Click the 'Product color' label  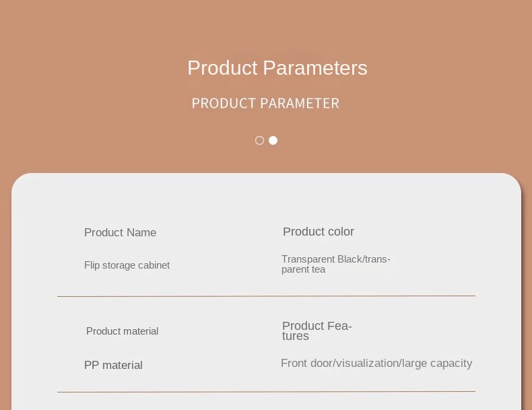pyautogui.click(x=318, y=232)
